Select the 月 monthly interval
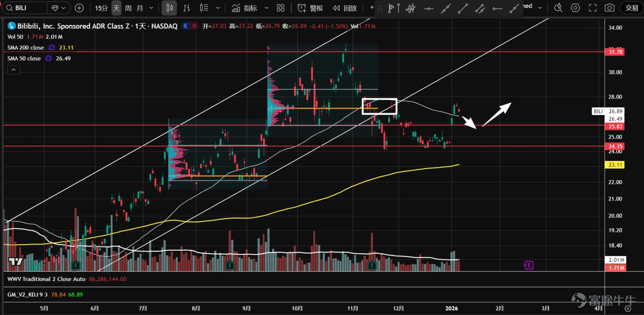The height and width of the screenshot is (315, 644). (140, 8)
